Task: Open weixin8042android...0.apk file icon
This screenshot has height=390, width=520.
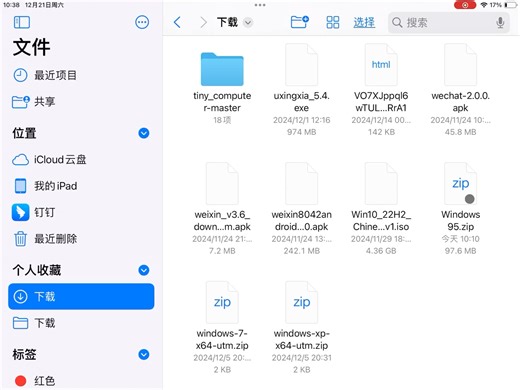Action: coord(301,183)
